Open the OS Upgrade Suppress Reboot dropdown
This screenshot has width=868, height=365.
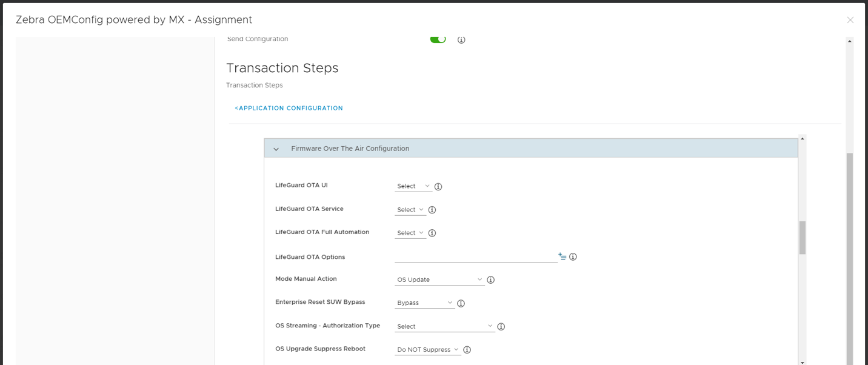click(427, 350)
